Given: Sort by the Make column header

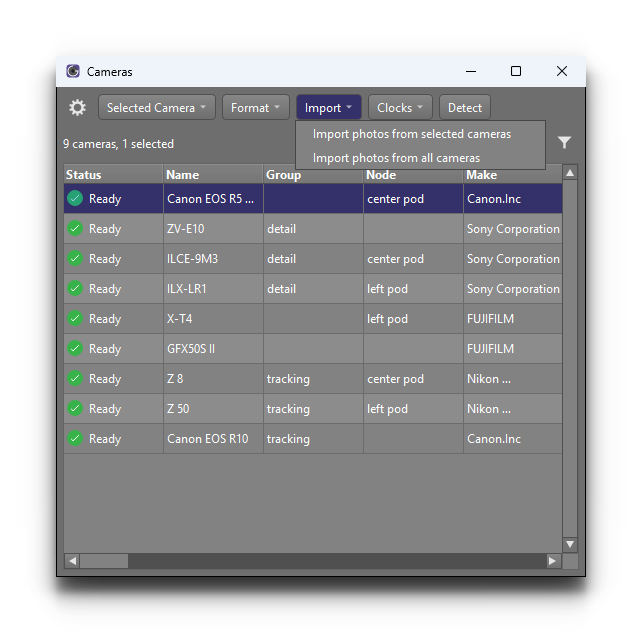Looking at the screenshot, I should [513, 176].
